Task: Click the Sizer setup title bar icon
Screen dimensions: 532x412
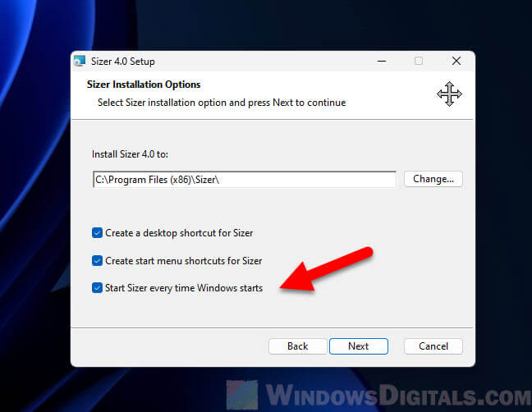Action: coord(80,62)
